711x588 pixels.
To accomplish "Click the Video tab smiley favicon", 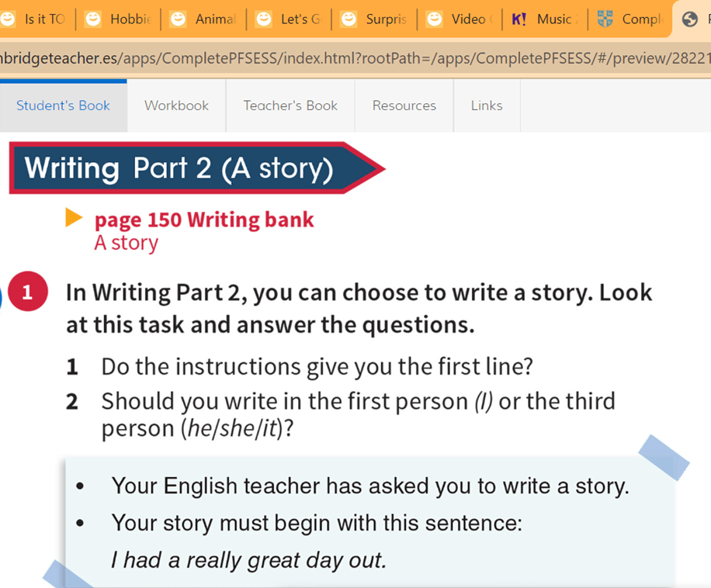I will [435, 19].
